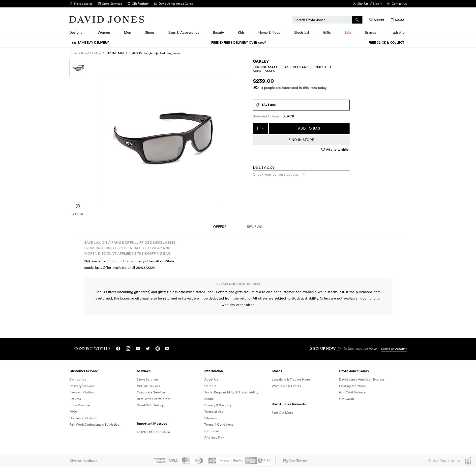Open the David Jones Pinterest page
This screenshot has width=476, height=467.
pos(158,349)
